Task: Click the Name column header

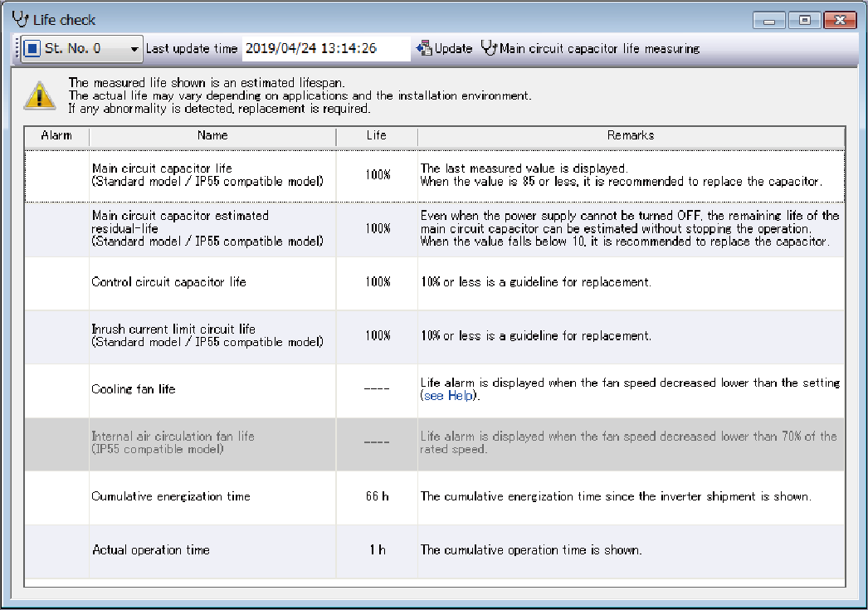Action: click(212, 135)
